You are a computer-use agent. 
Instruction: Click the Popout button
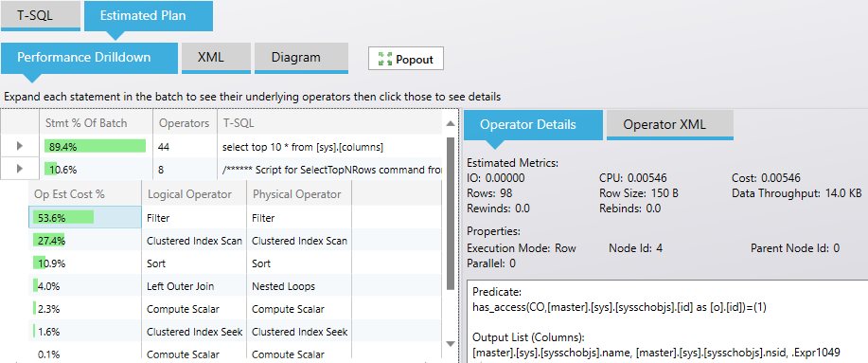coord(406,58)
